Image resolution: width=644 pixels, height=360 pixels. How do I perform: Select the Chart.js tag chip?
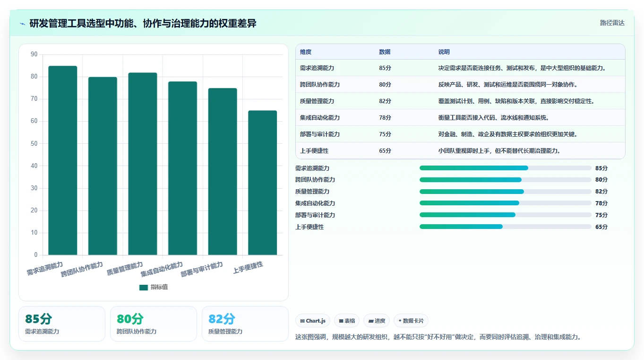(313, 321)
